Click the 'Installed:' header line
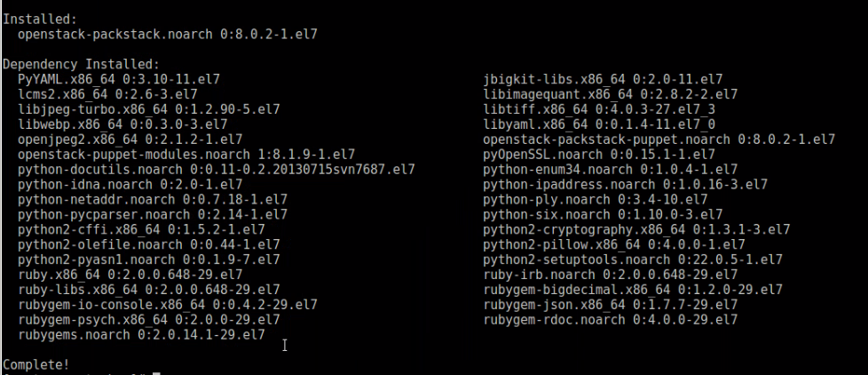Image resolution: width=868 pixels, height=375 pixels. [x=40, y=20]
